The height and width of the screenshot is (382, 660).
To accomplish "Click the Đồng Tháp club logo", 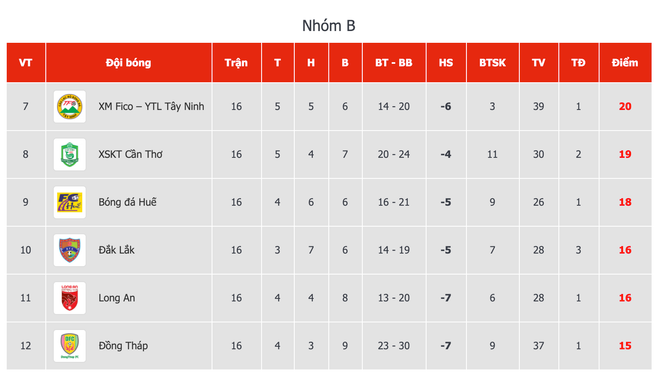I will pyautogui.click(x=69, y=346).
